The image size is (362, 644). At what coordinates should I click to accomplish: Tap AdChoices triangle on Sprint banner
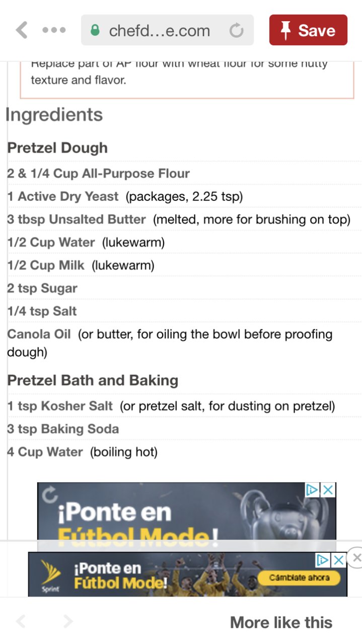tap(323, 560)
